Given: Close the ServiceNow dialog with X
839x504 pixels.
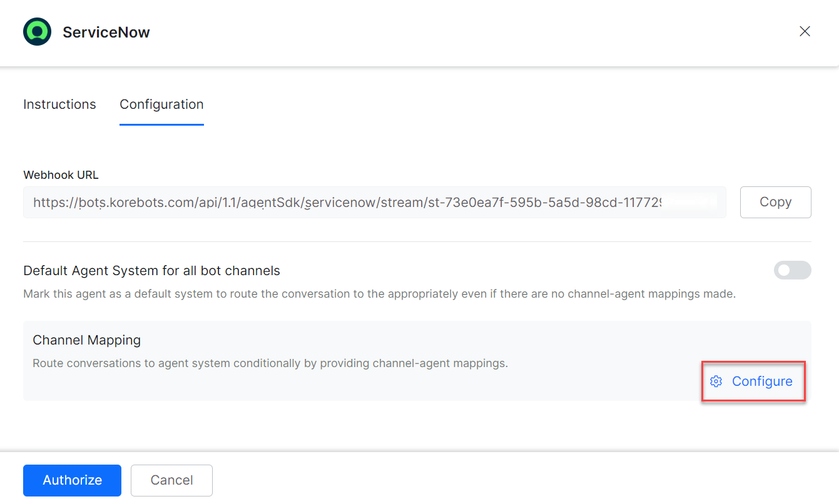Looking at the screenshot, I should pos(805,31).
